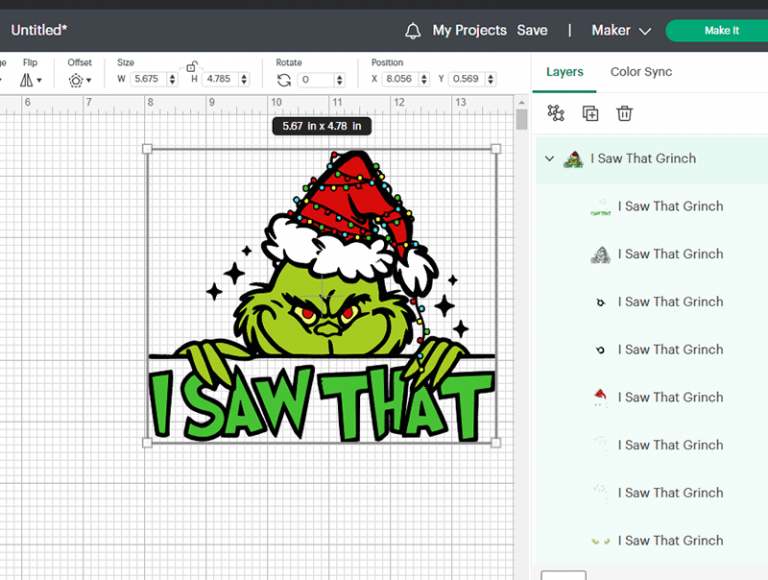Click the width size field
The height and width of the screenshot is (580, 768).
coord(148,79)
